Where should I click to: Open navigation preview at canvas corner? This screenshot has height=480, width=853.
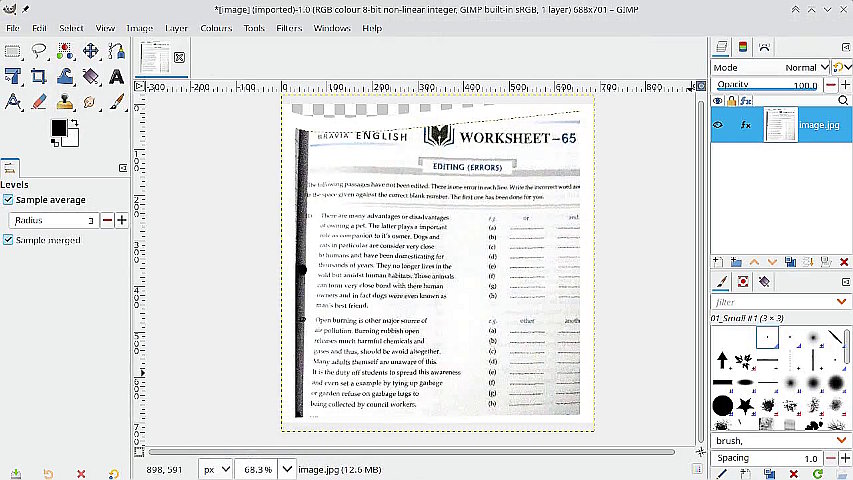pyautogui.click(x=701, y=452)
